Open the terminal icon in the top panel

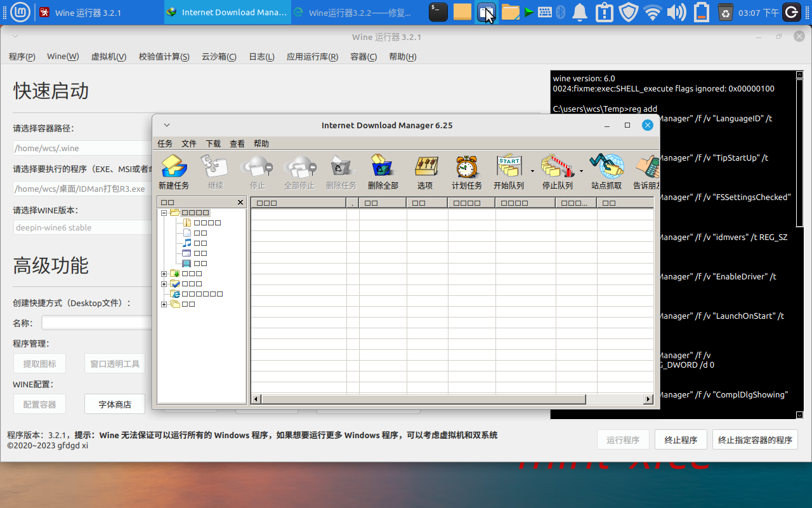tap(438, 12)
